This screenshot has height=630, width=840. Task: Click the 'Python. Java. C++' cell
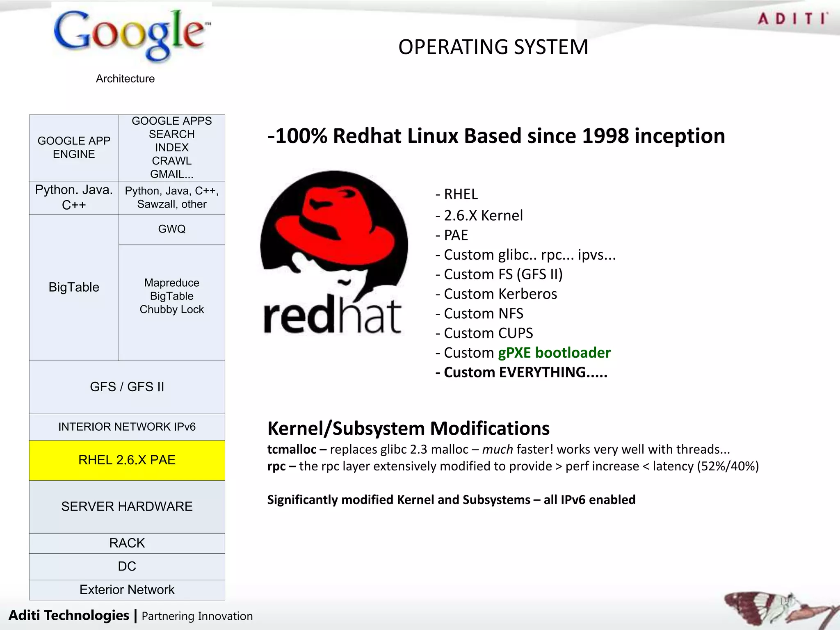click(74, 198)
